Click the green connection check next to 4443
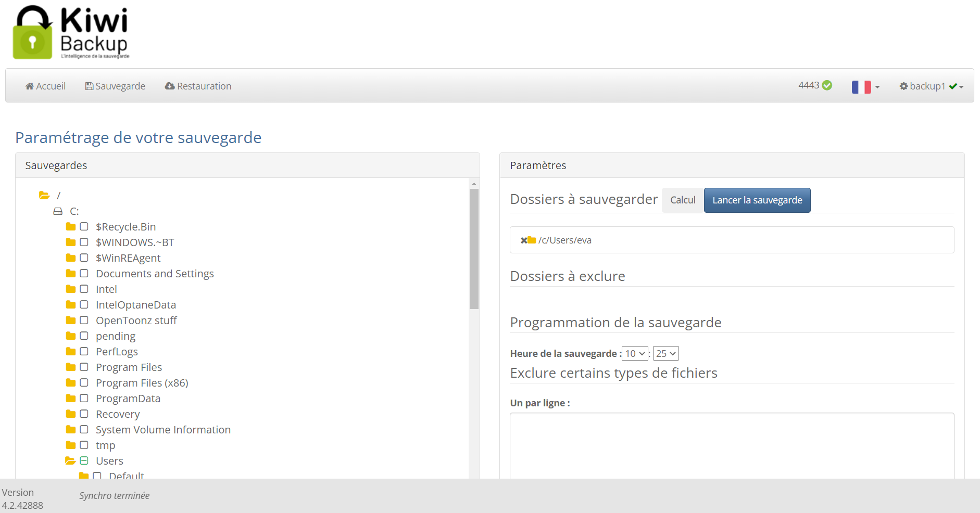980x513 pixels. [x=827, y=85]
